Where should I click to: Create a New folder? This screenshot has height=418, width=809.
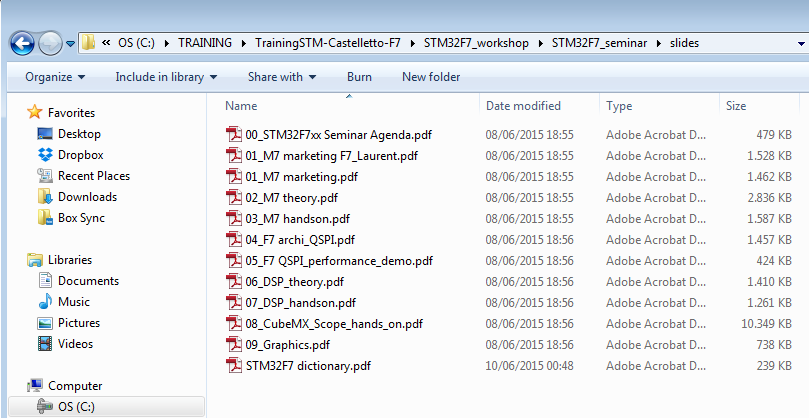coord(431,77)
